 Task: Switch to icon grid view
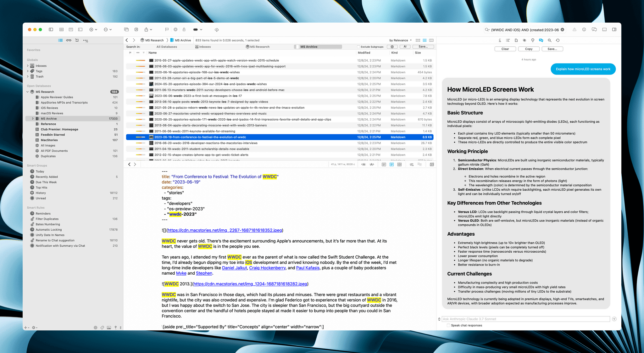pyautogui.click(x=418, y=40)
